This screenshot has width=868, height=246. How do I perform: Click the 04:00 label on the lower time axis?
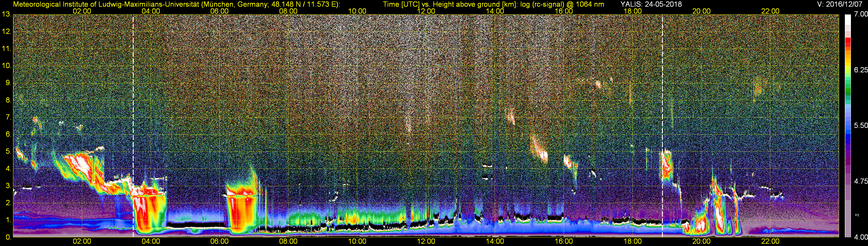pyautogui.click(x=151, y=241)
